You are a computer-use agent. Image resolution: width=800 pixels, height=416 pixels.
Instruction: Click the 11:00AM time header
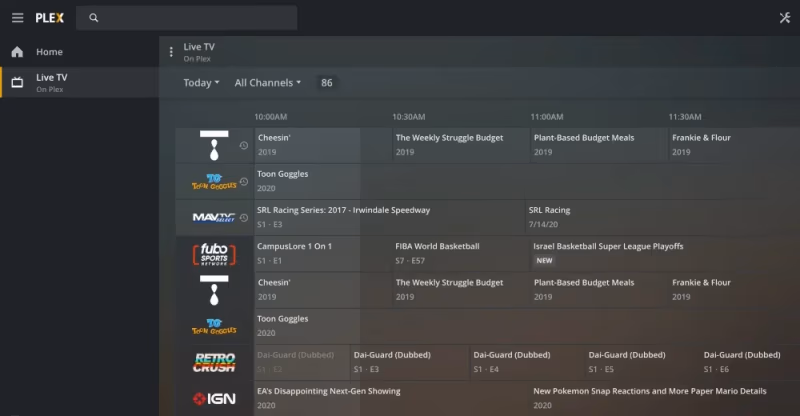(x=547, y=117)
